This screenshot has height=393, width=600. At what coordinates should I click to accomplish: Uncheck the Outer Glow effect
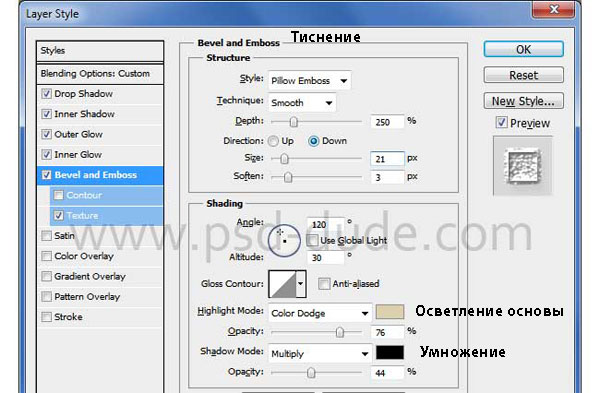46,134
